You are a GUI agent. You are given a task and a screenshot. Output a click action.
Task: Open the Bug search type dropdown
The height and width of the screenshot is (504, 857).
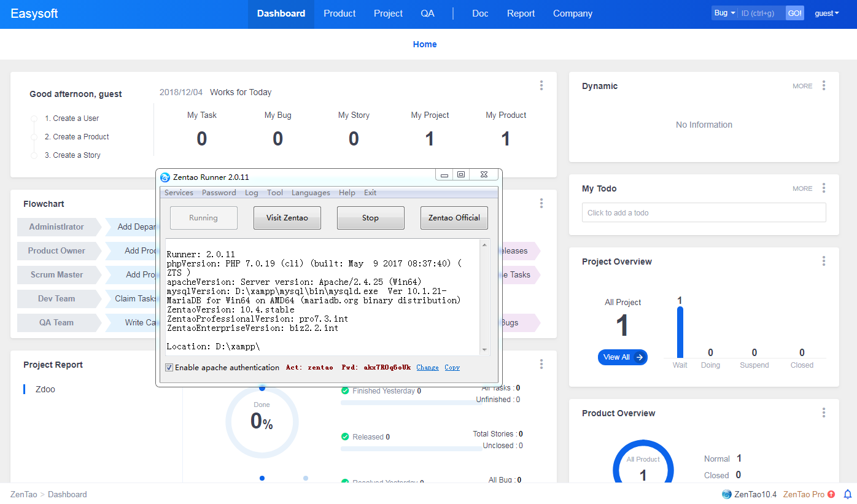pos(725,13)
